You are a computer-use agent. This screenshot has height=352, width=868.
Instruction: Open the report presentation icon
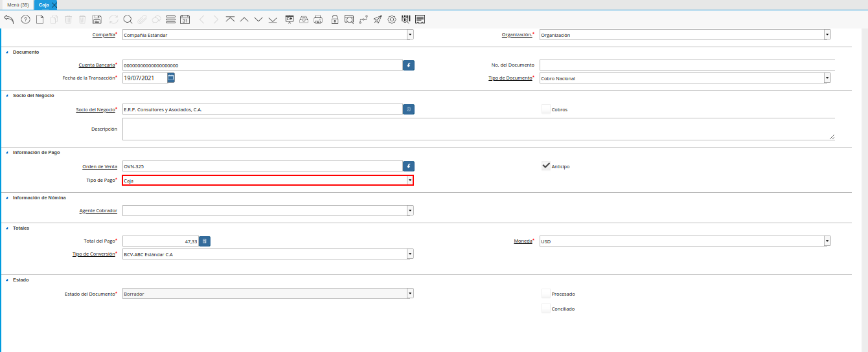(290, 19)
